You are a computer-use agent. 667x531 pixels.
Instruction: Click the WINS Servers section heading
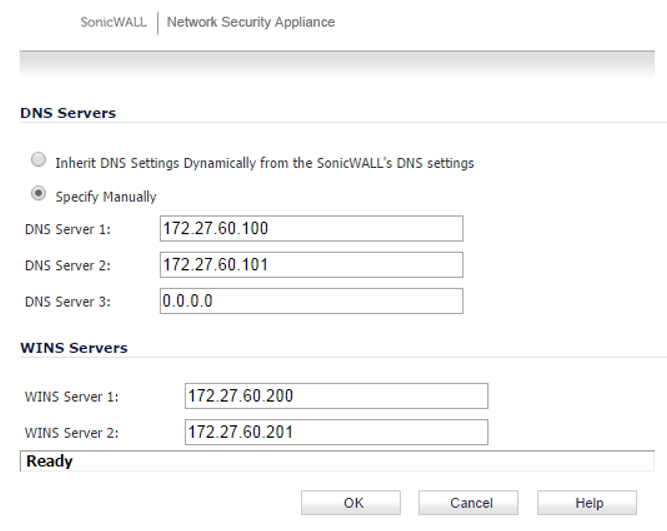[74, 348]
